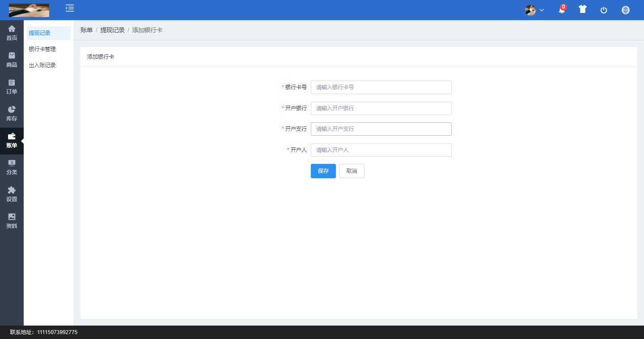Viewport: 644px width, 339px height.
Task: Click the 取消 cancel button
Action: 352,171
